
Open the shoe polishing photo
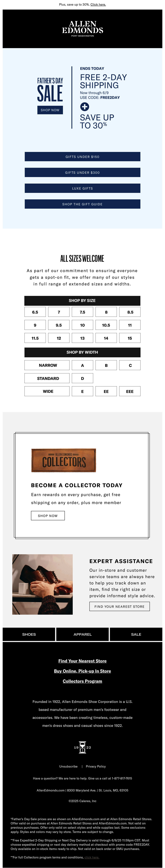tap(43, 584)
